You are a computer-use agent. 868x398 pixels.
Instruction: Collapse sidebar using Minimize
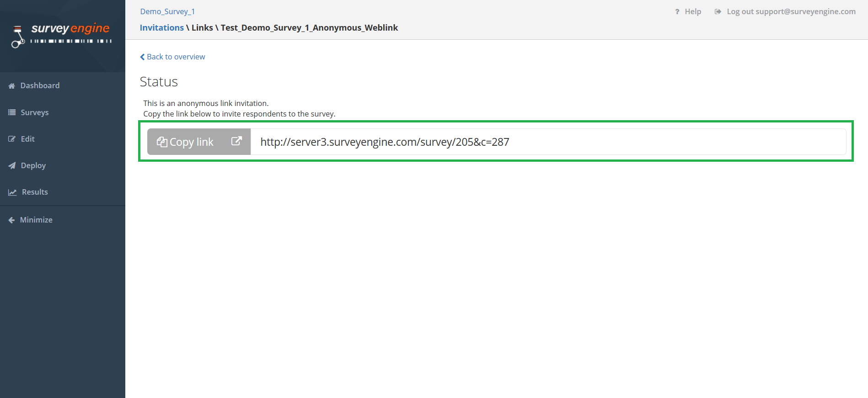(36, 220)
